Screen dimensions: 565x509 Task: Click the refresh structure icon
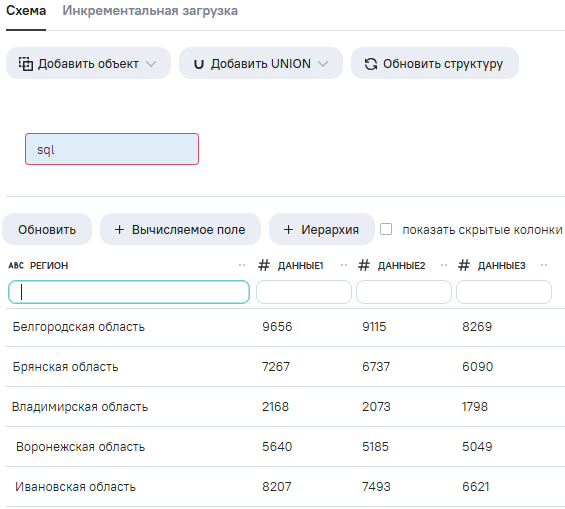point(371,64)
